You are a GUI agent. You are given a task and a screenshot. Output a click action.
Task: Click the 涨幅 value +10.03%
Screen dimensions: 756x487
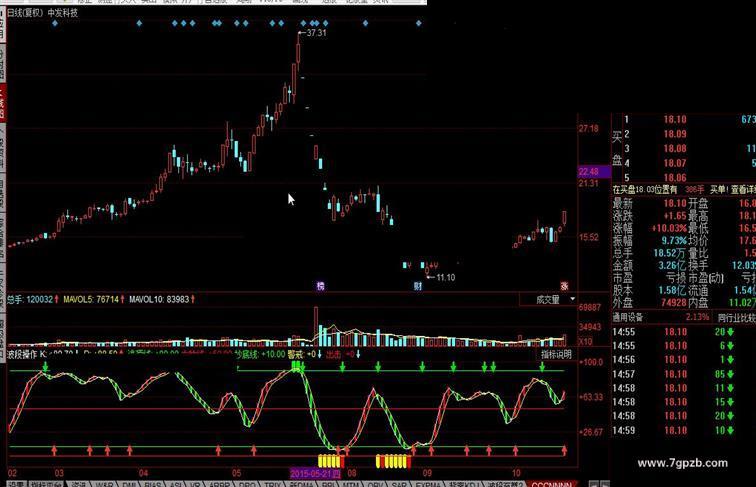[669, 228]
